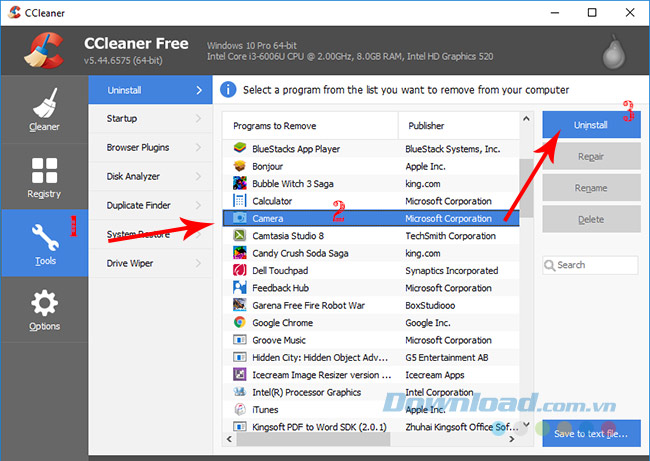The image size is (650, 461).
Task: Select the "BoxStudiooo" publisher cell
Action: pos(430,305)
